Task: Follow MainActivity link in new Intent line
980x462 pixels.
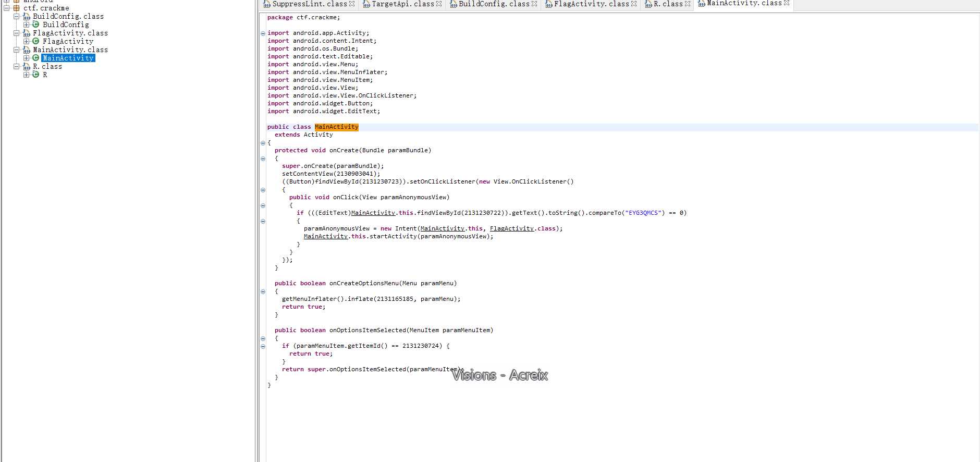Action: click(443, 228)
